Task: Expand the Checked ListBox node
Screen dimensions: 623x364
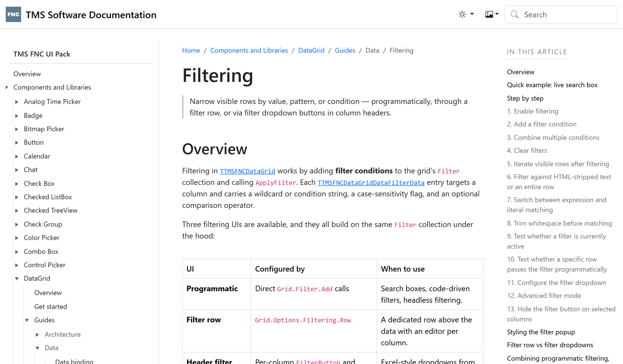Action: [x=17, y=197]
